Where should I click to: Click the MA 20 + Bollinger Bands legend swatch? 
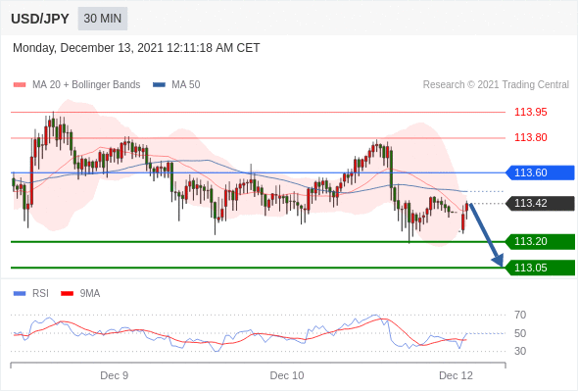(20, 85)
